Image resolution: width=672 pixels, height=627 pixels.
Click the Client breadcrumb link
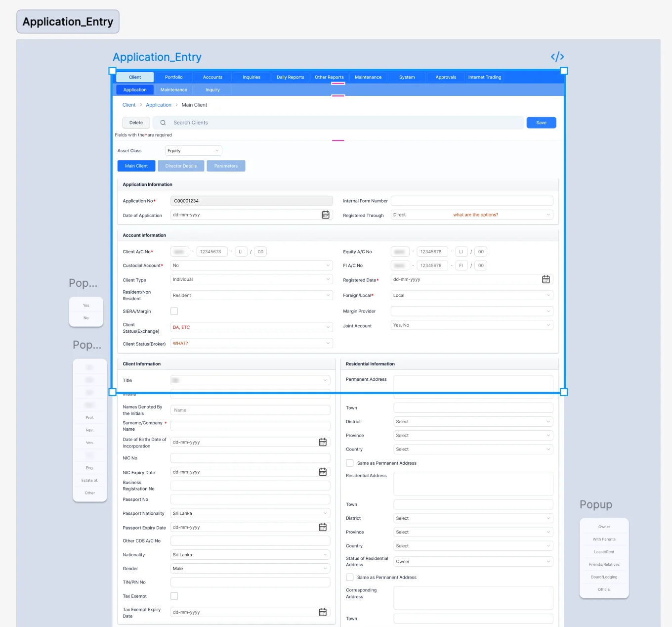click(x=129, y=105)
